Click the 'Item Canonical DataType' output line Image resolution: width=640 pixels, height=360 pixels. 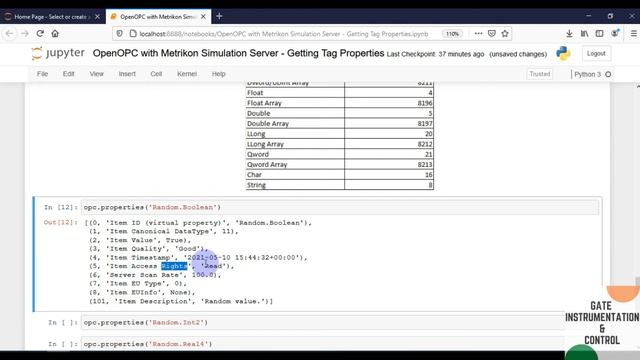[164, 231]
